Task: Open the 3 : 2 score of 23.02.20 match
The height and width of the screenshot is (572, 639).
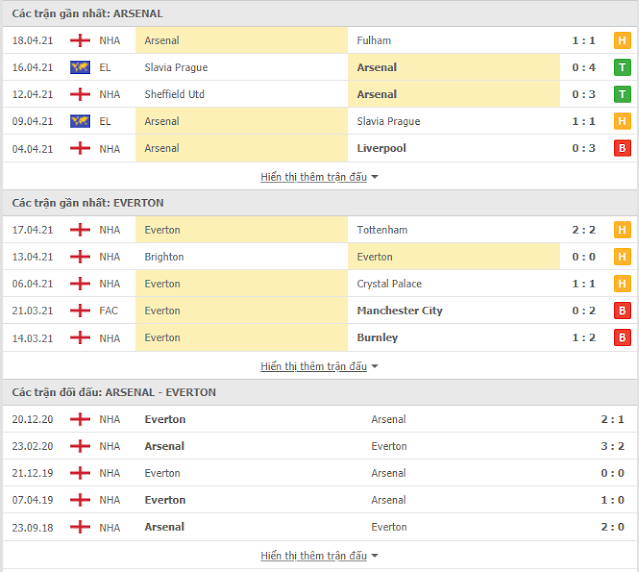Action: (x=612, y=446)
